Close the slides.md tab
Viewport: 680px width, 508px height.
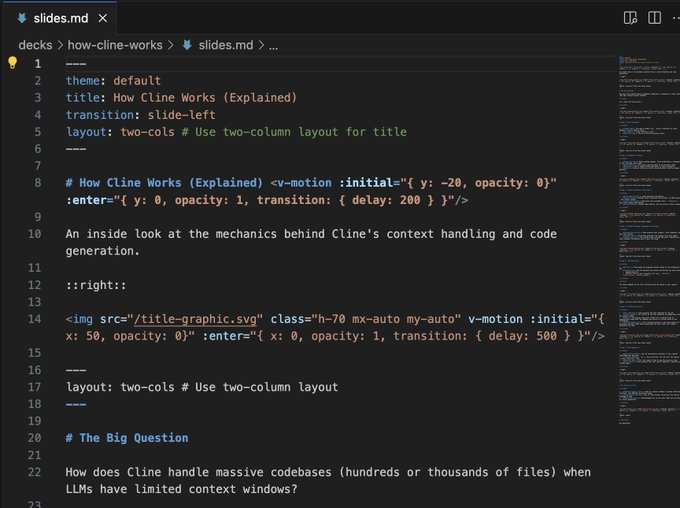click(103, 18)
